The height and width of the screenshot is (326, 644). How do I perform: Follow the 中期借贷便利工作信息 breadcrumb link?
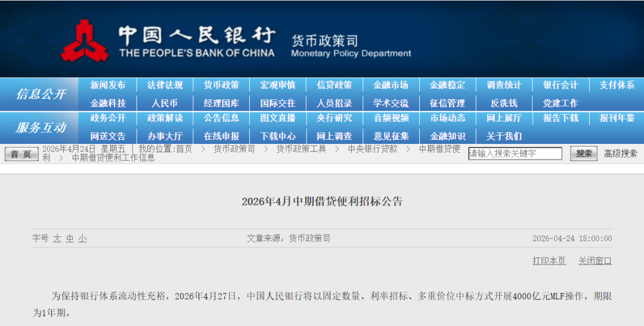113,158
